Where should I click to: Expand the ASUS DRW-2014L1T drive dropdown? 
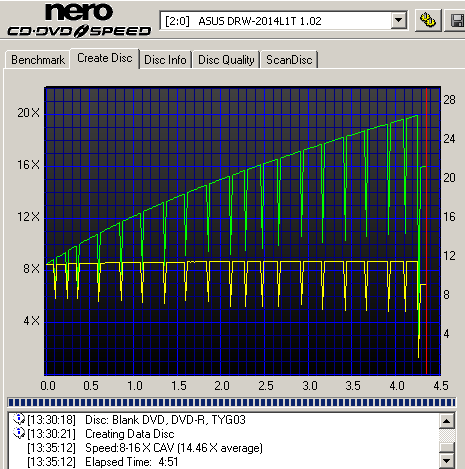click(x=398, y=21)
